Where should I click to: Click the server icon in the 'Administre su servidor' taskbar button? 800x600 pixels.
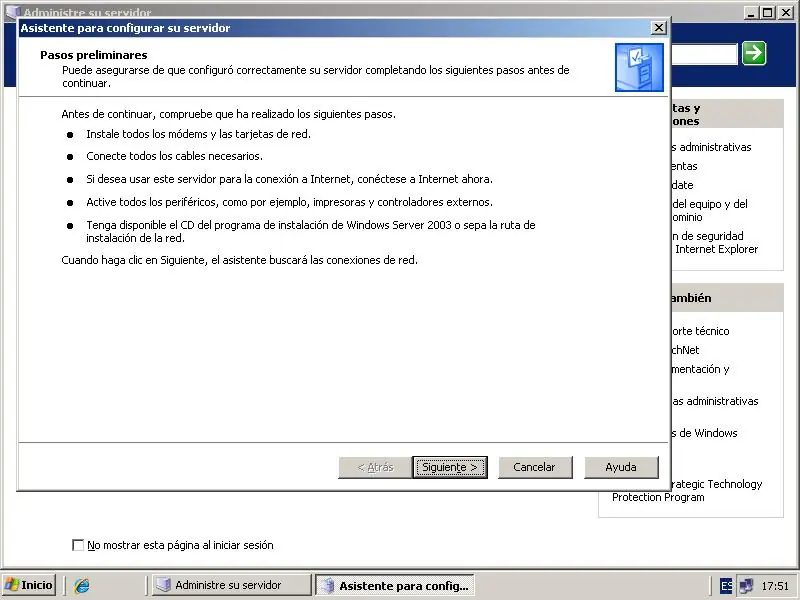coord(163,585)
